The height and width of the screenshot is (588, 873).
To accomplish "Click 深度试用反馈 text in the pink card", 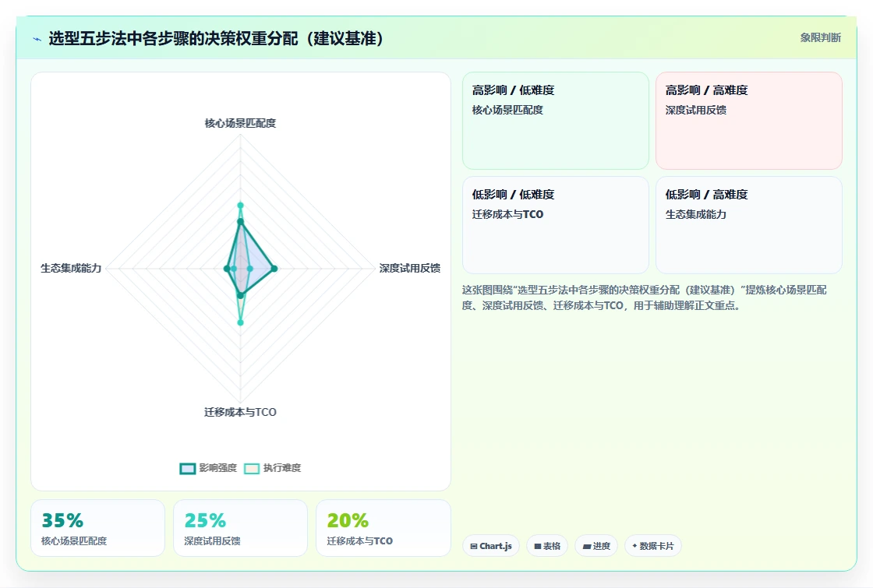I will [x=696, y=110].
